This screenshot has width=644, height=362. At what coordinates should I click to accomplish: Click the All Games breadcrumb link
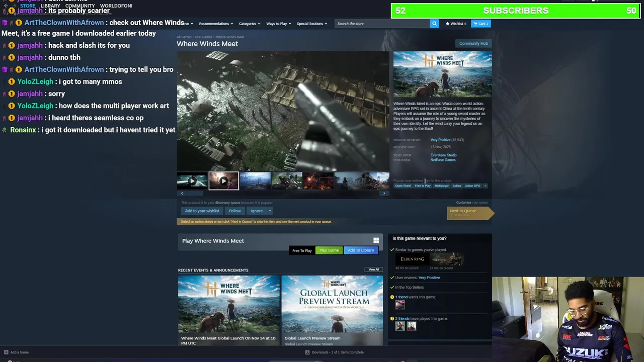pos(184,37)
